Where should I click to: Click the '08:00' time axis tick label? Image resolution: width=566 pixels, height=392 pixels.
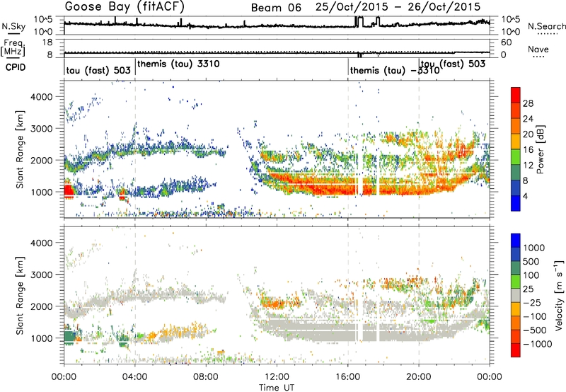(x=206, y=377)
